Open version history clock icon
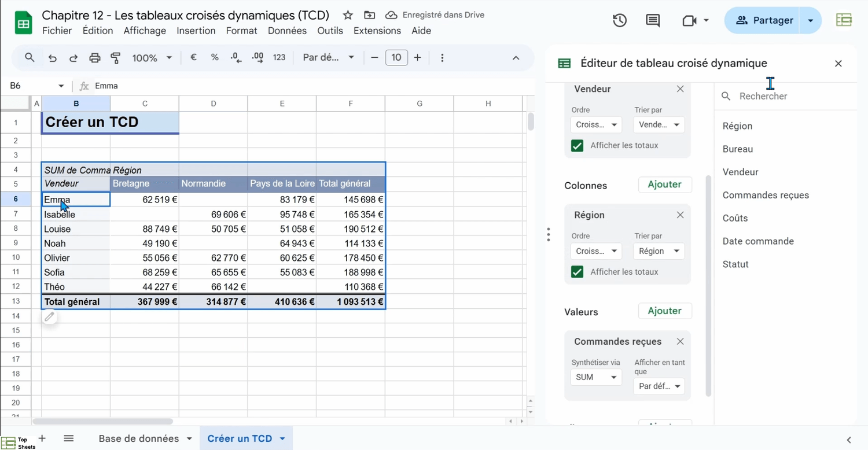This screenshot has height=450, width=868. click(620, 21)
